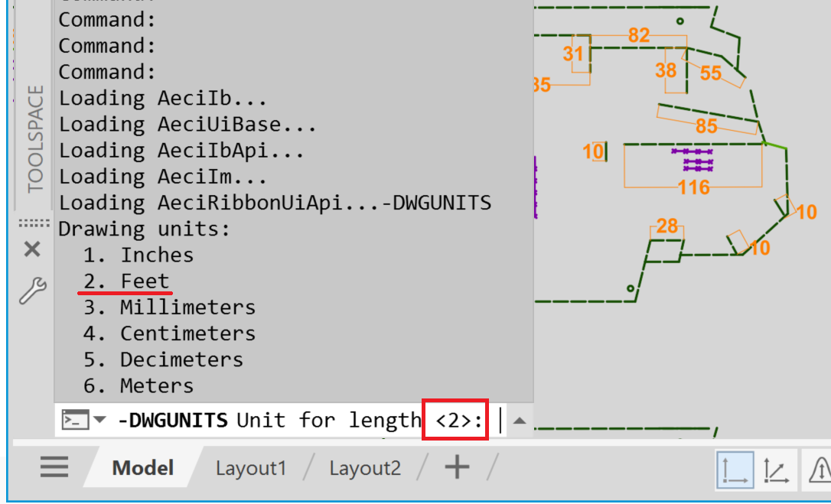Expand command history with up arrow

point(520,421)
